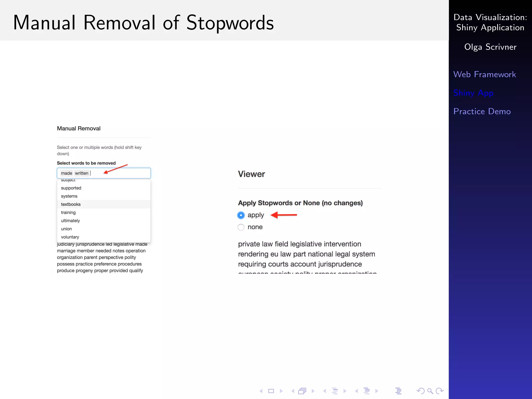Select the none radio button
Screen dimensions: 532x399
(x=241, y=227)
